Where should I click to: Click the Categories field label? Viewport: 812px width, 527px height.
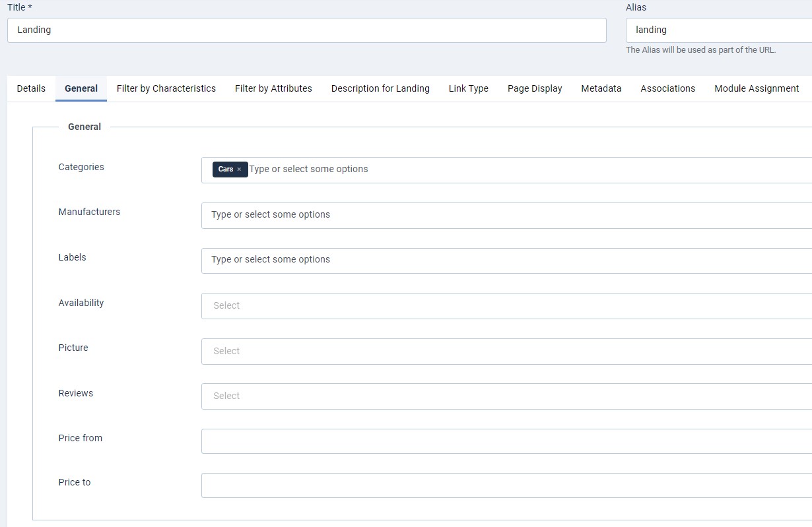click(x=81, y=167)
